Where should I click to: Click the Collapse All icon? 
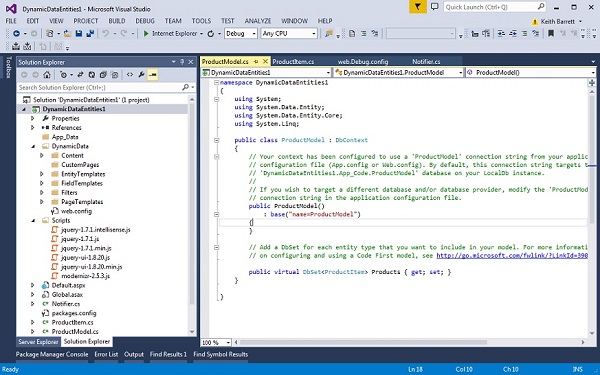click(x=103, y=75)
